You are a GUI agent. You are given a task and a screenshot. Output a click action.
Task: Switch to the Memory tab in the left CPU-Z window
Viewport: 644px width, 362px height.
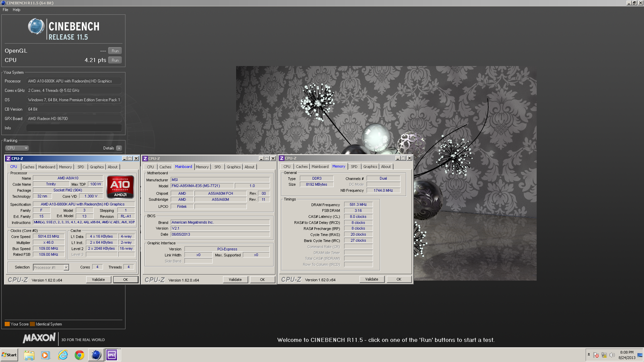coord(65,167)
